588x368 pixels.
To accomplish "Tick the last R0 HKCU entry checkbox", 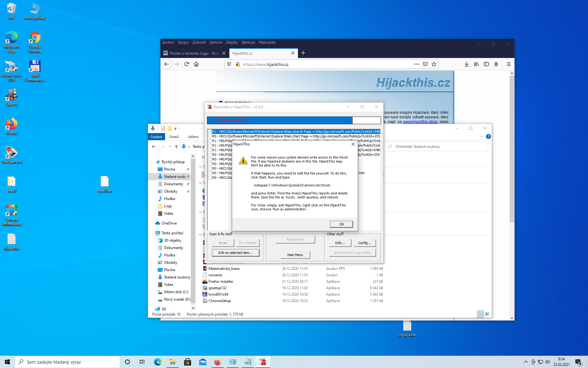I will (210, 178).
